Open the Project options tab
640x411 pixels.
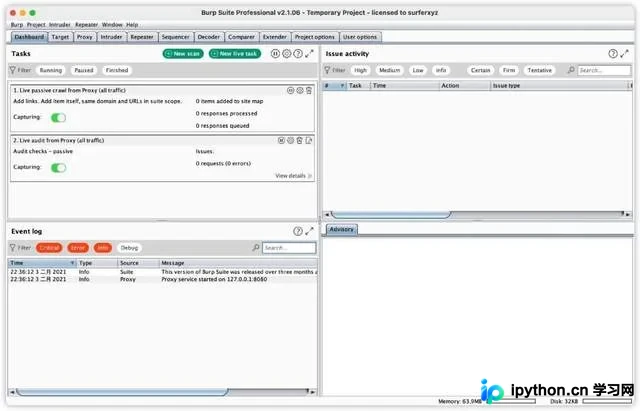click(315, 37)
